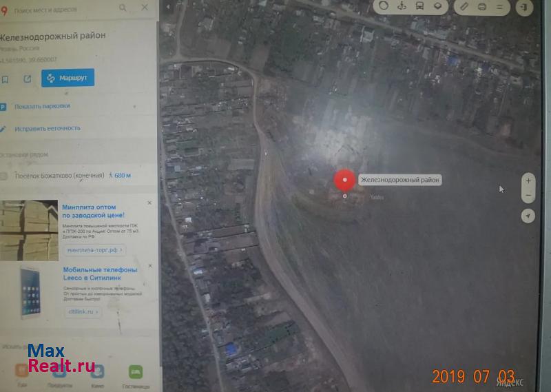Click the search magnifier icon
Screen dimensions: 551x392
click(x=123, y=8)
